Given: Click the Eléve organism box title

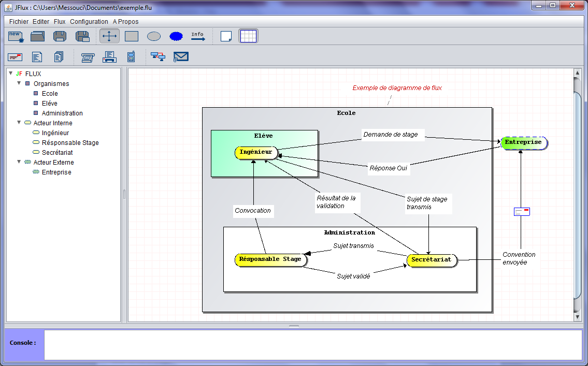Looking at the screenshot, I should point(263,136).
